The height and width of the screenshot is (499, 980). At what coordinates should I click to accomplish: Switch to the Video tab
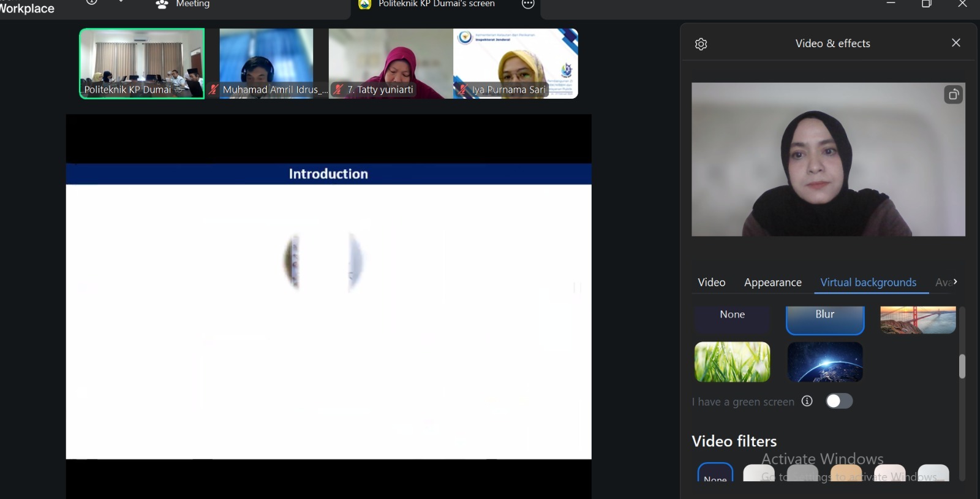pyautogui.click(x=711, y=283)
